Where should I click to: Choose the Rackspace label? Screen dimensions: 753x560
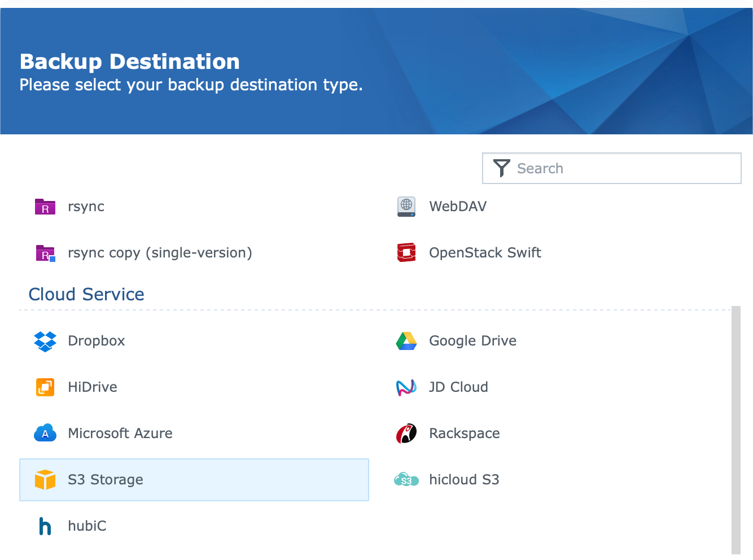click(x=465, y=434)
